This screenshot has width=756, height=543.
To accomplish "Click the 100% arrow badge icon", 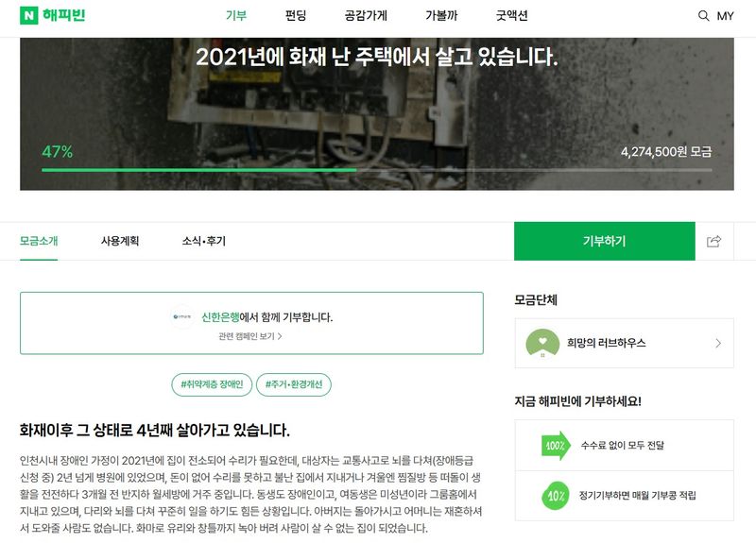I will 556,445.
